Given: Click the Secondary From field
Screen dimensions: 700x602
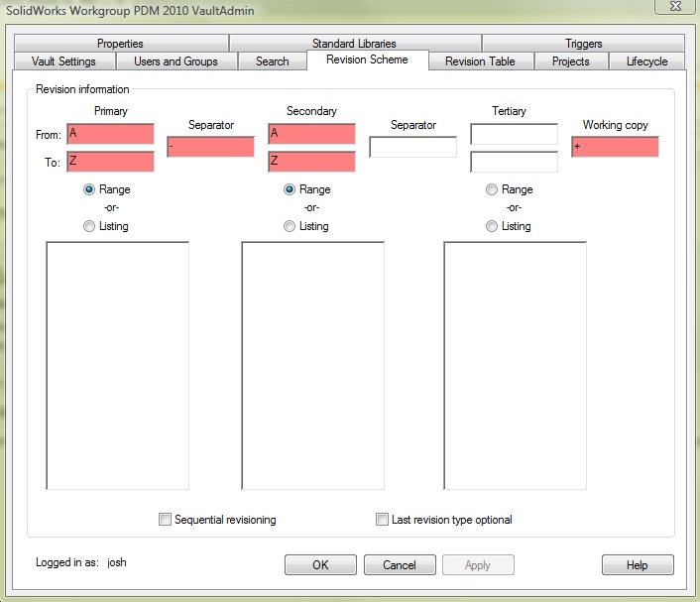Looking at the screenshot, I should pos(311,134).
